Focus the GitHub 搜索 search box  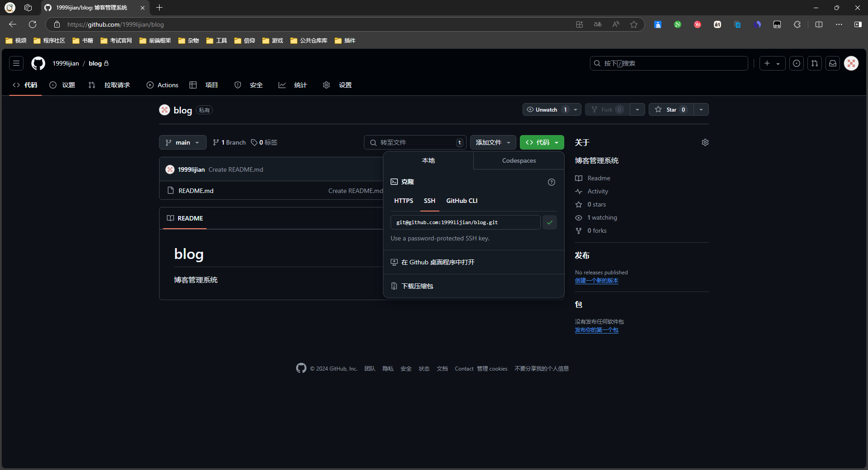669,63
